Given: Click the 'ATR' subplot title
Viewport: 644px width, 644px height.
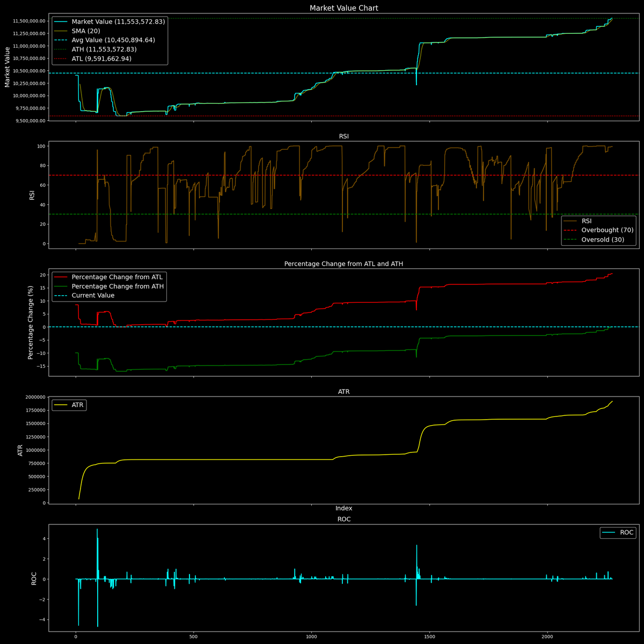Looking at the screenshot, I should pos(343,392).
